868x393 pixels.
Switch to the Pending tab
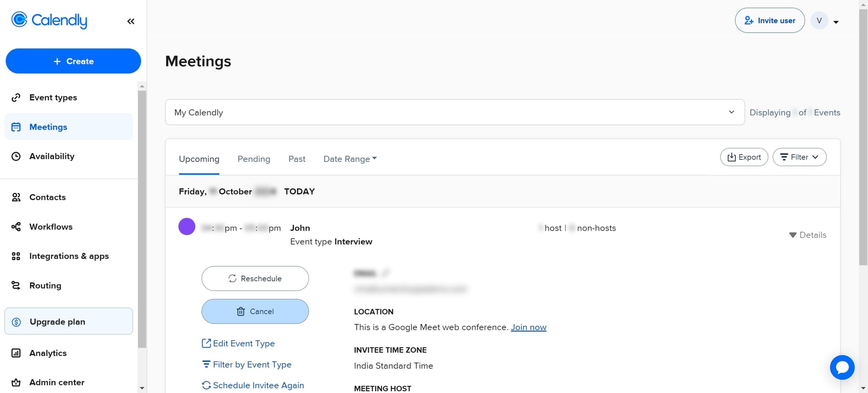tap(253, 159)
